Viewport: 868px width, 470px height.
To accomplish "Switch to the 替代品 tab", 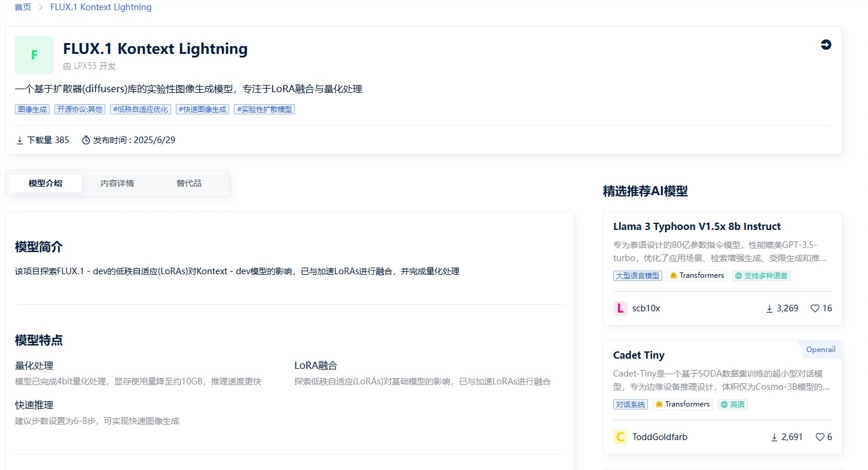I will (189, 183).
